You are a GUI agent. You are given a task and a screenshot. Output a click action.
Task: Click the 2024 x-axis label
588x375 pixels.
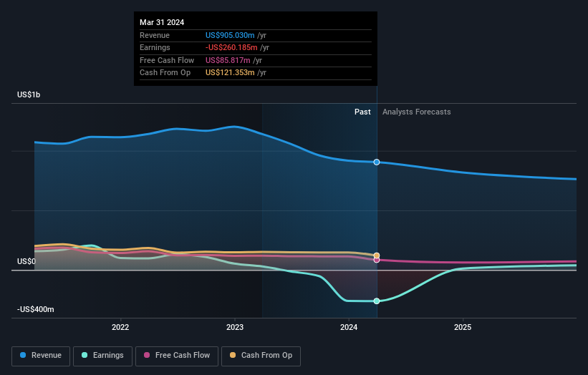point(349,328)
